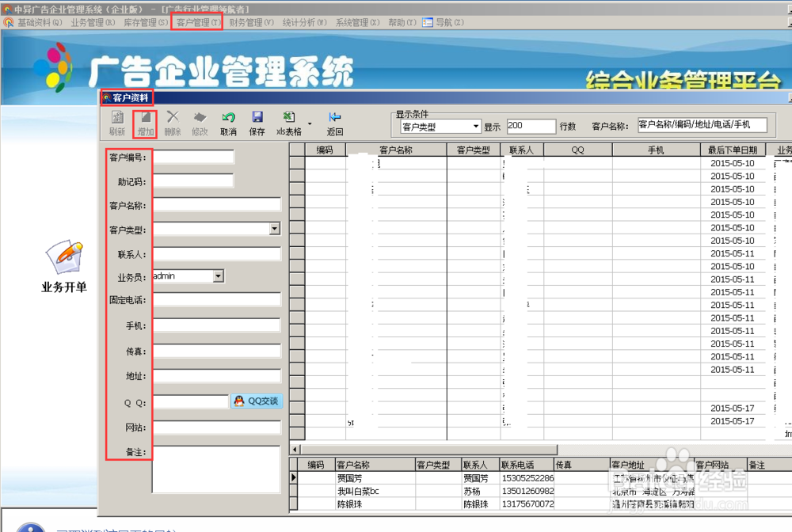Screen dimensions: 792x532
Task: Open the 导航 navigation menu item
Action: [x=442, y=22]
